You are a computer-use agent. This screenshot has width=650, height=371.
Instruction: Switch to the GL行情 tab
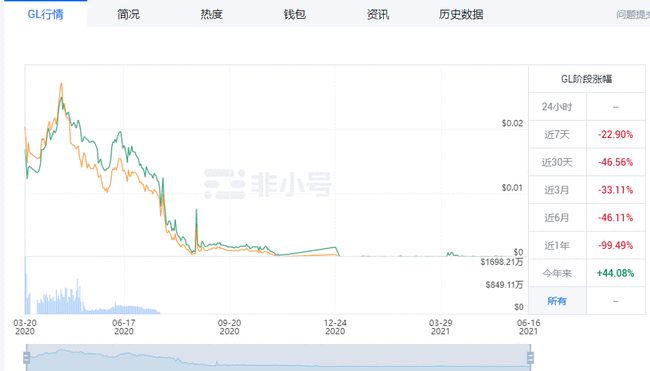[45, 14]
